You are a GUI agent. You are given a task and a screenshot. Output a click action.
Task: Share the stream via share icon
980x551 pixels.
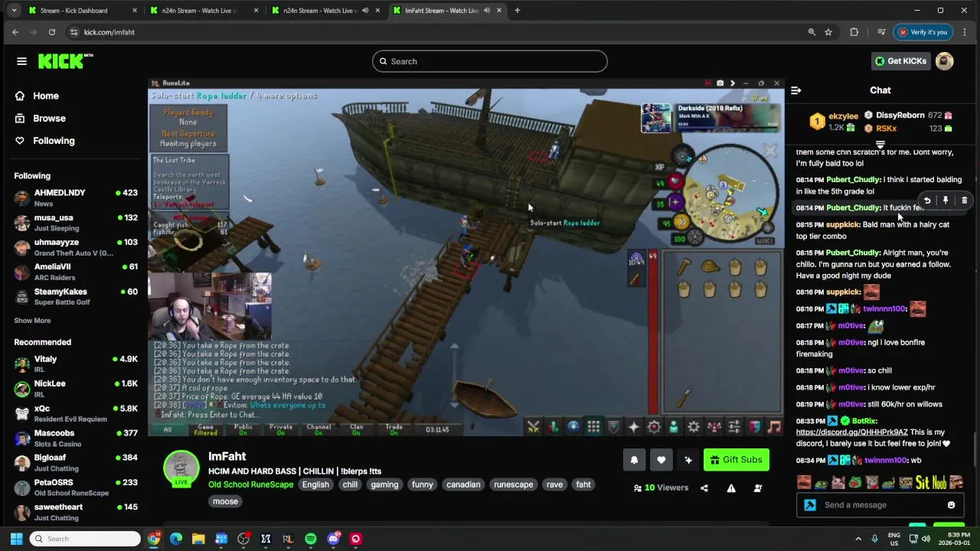(704, 488)
